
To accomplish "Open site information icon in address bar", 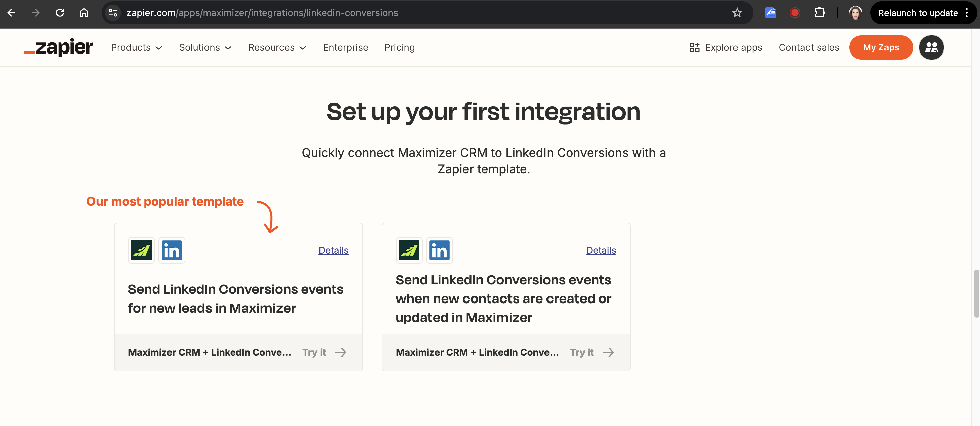I will click(113, 13).
